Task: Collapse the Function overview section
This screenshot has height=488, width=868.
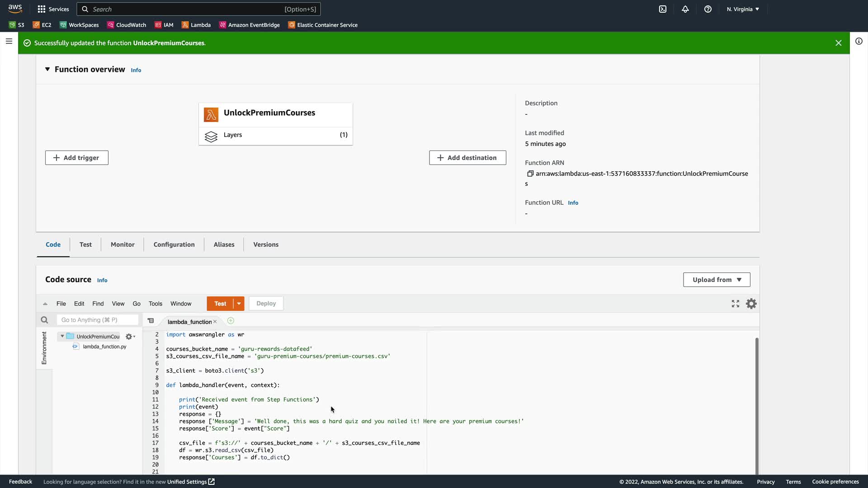Action: point(47,69)
